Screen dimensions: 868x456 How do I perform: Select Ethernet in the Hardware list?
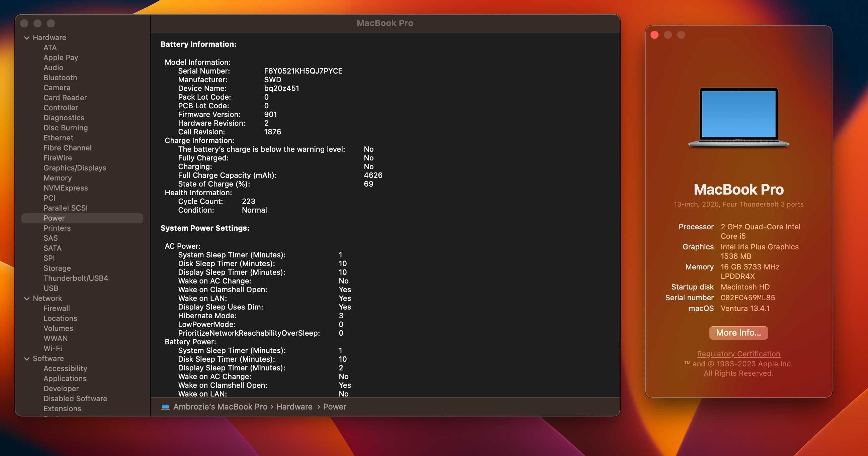[58, 138]
